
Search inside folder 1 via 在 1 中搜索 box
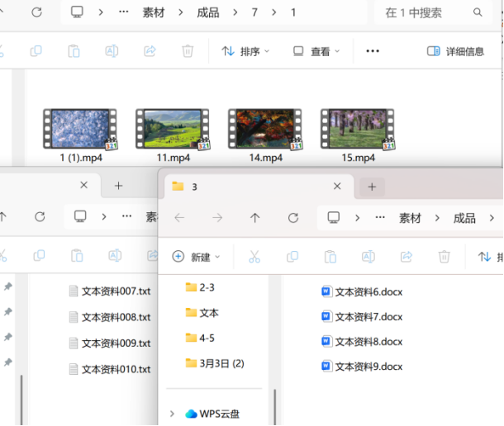[x=433, y=12]
